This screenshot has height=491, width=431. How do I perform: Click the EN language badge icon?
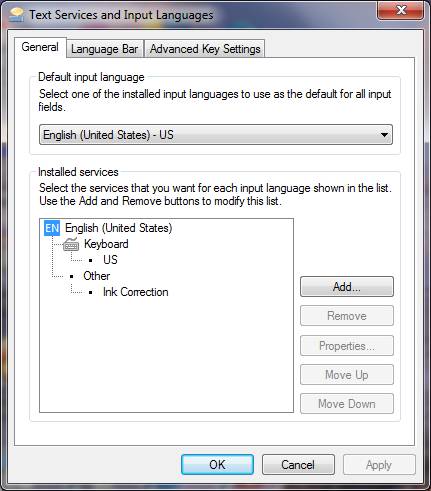[x=52, y=228]
